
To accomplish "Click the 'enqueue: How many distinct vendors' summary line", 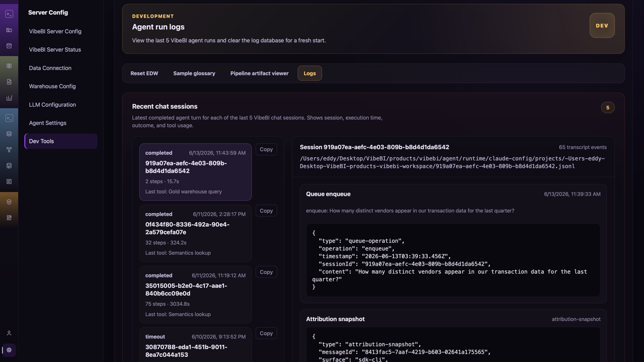I will [410, 211].
